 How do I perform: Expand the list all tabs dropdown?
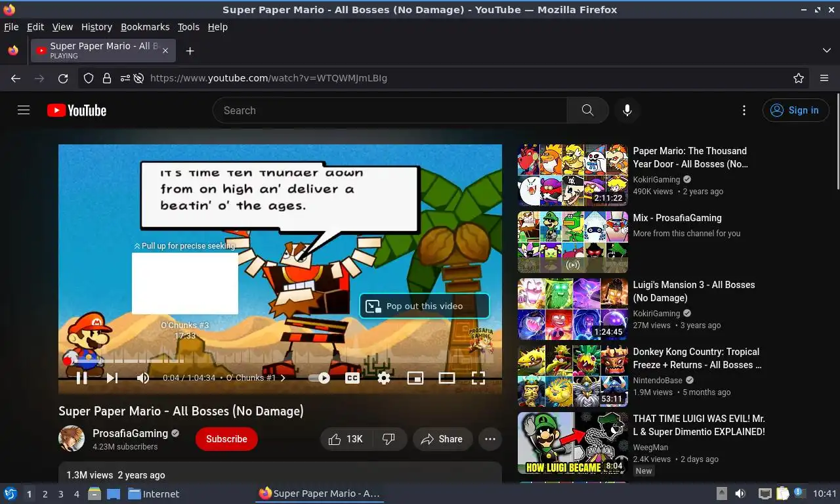(x=826, y=51)
